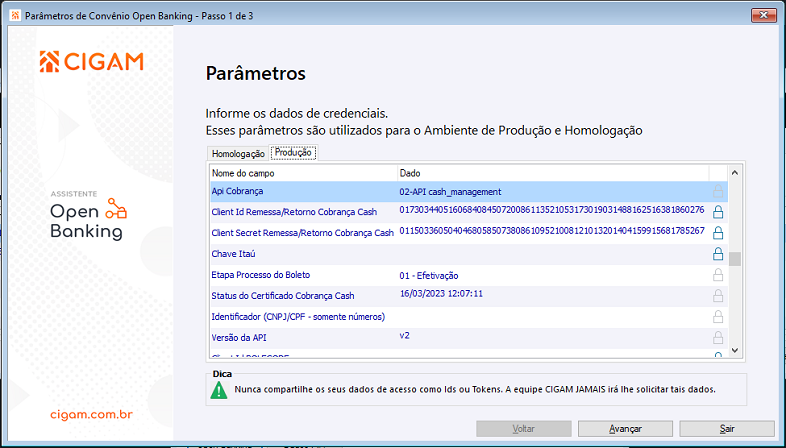Select 'Status do Certificado Cobrança Cash' label
The image size is (786, 448).
click(283, 296)
